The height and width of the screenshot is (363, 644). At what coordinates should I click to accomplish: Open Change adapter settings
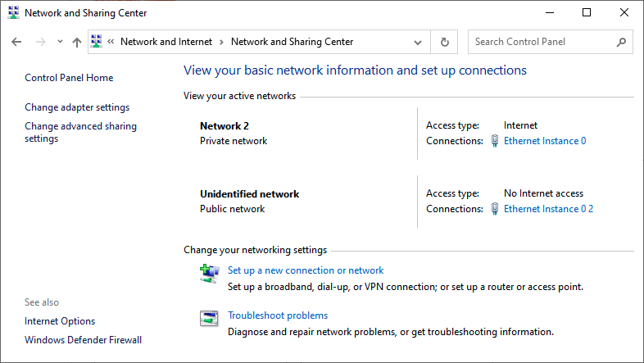pyautogui.click(x=77, y=107)
